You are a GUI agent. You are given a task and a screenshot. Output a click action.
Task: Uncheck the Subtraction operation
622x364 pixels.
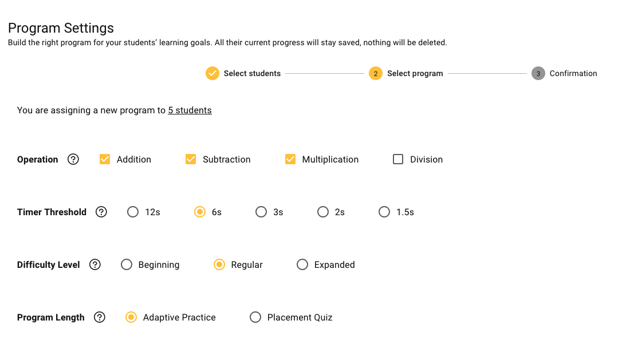pyautogui.click(x=191, y=160)
